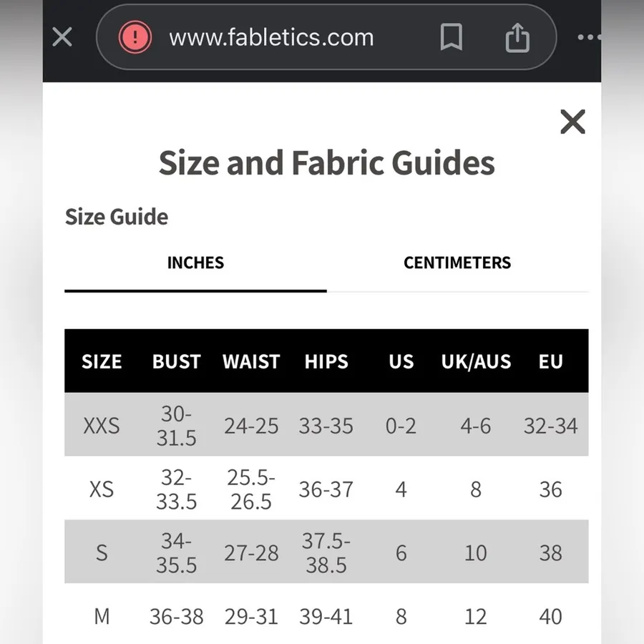
Task: Click the BUST column header
Action: pyautogui.click(x=177, y=361)
